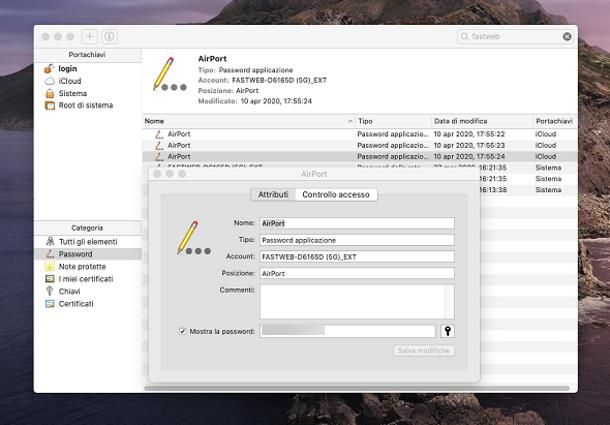This screenshot has width=610, height=425.
Task: Click the Certificati icon in category list
Action: tap(50, 304)
